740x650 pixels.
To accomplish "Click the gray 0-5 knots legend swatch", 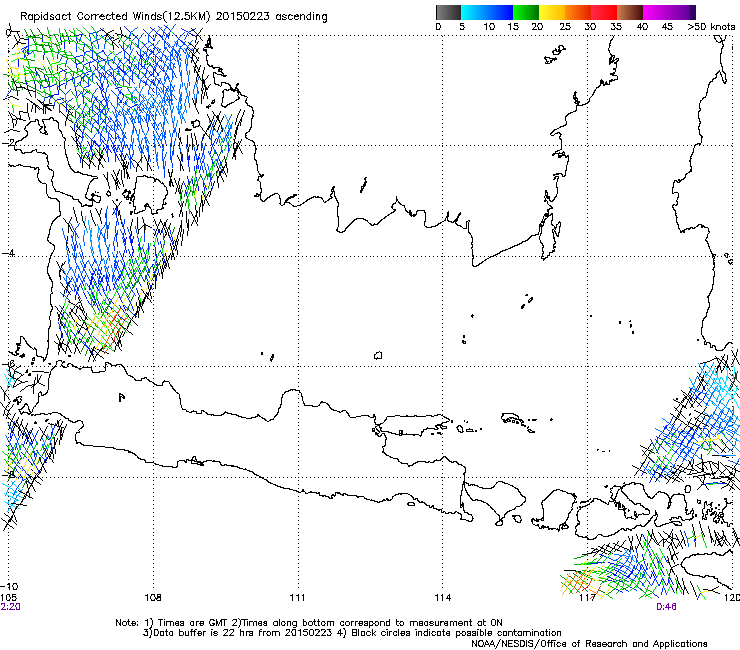I will tap(448, 12).
